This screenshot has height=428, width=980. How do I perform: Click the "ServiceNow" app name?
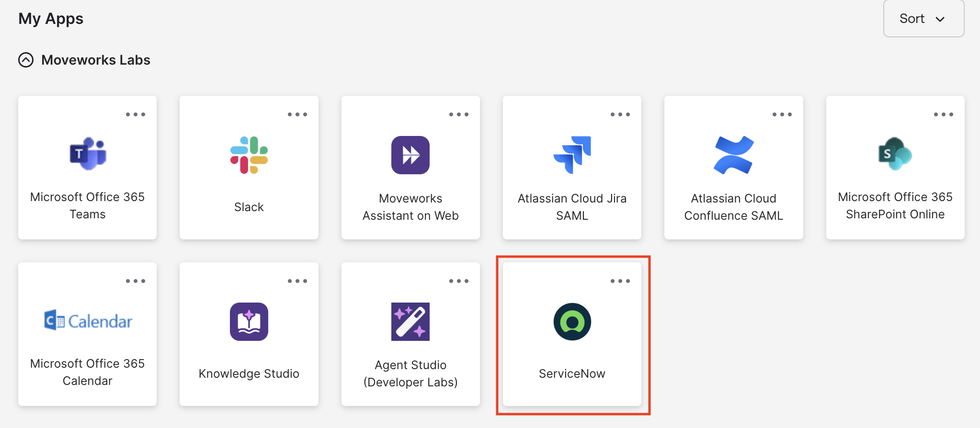pyautogui.click(x=572, y=373)
